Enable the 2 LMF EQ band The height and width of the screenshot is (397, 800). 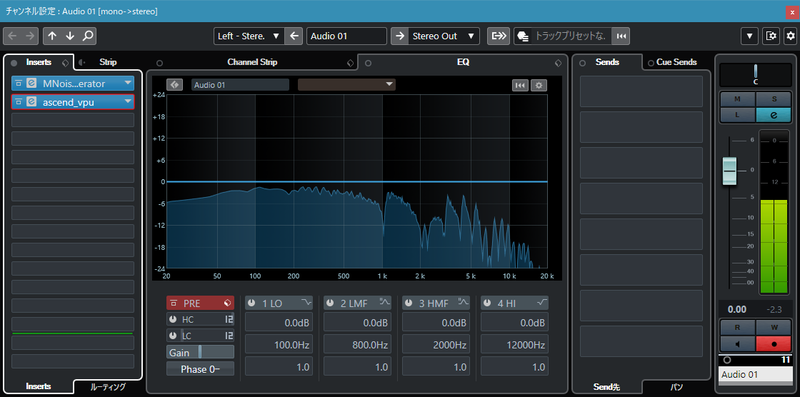click(x=330, y=303)
